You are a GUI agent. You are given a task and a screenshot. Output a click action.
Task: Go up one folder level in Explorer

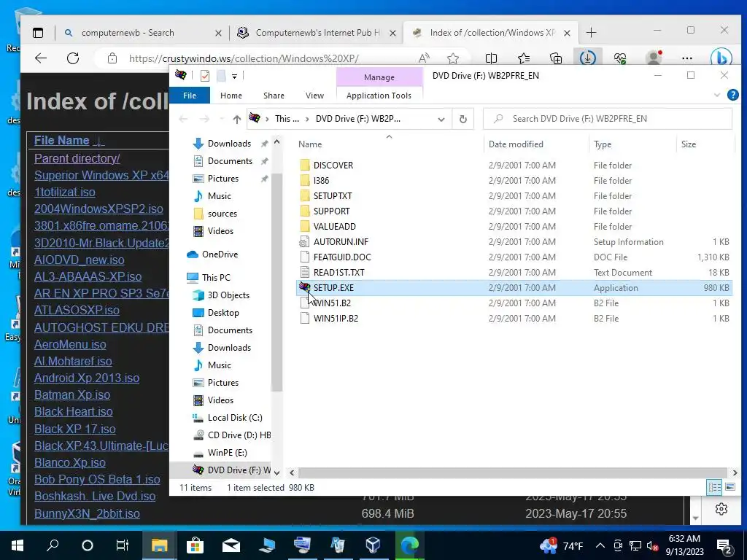pyautogui.click(x=237, y=119)
